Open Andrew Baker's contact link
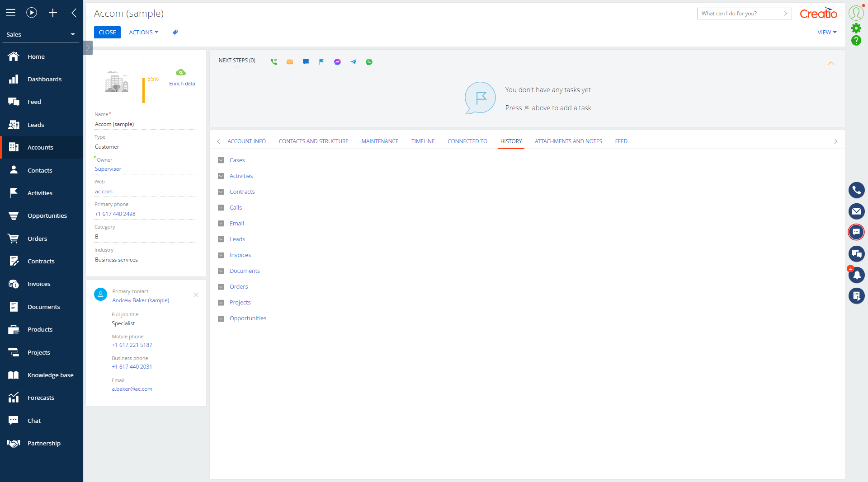Screen dimensions: 868x482 [x=141, y=300]
